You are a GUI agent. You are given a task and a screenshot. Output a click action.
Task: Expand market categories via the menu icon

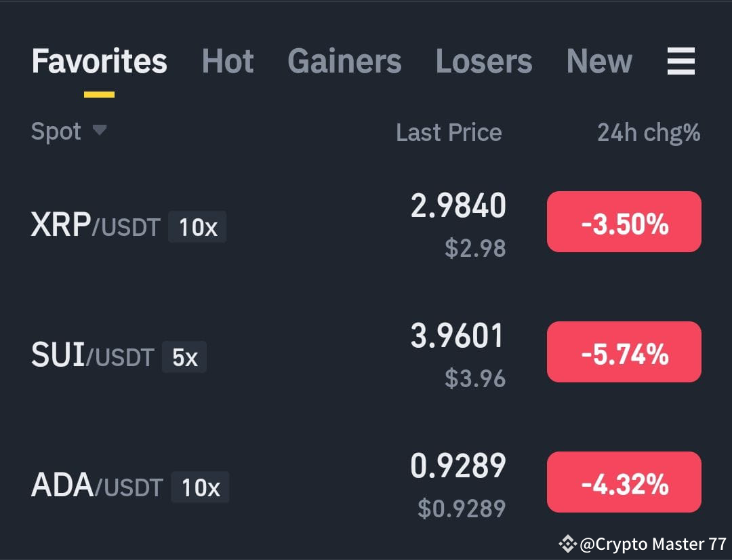680,61
